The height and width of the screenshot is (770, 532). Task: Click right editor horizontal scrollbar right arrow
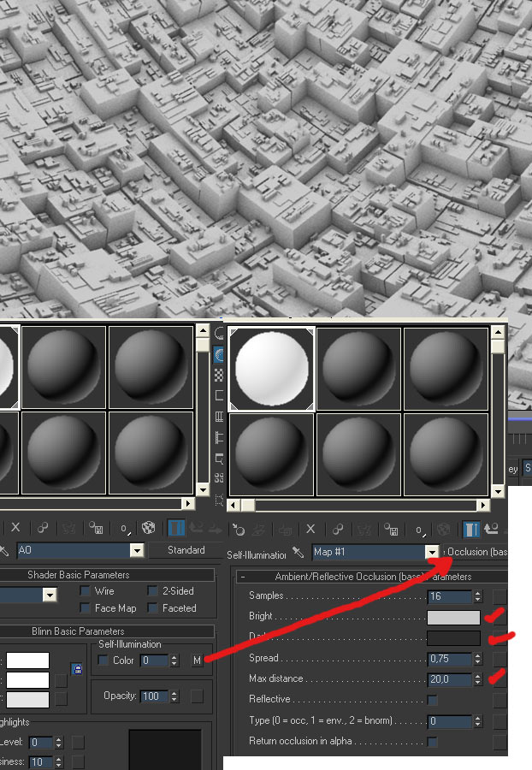pyautogui.click(x=483, y=505)
